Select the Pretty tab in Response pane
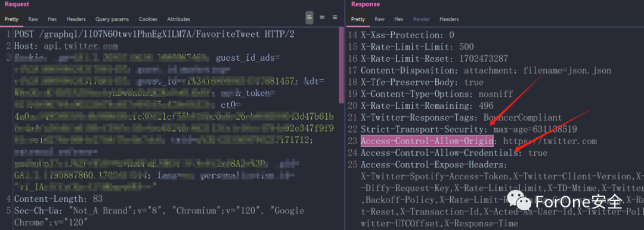The width and height of the screenshot is (644, 230). coord(358,19)
